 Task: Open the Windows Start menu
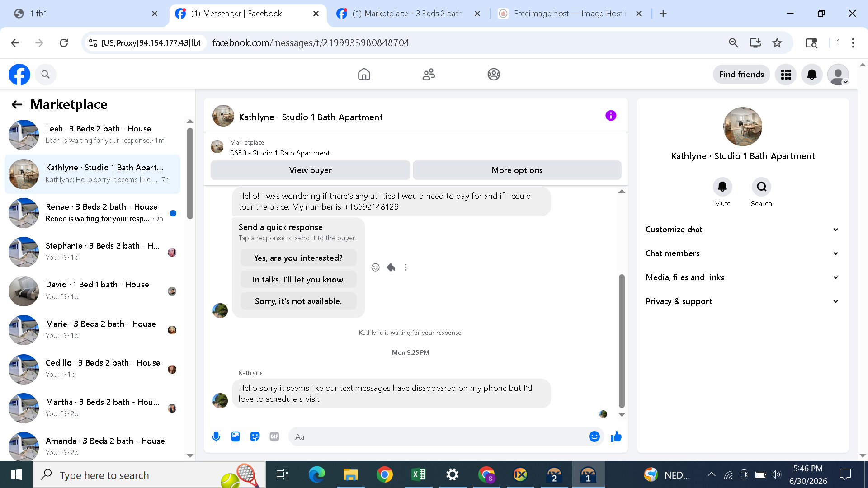(x=16, y=475)
